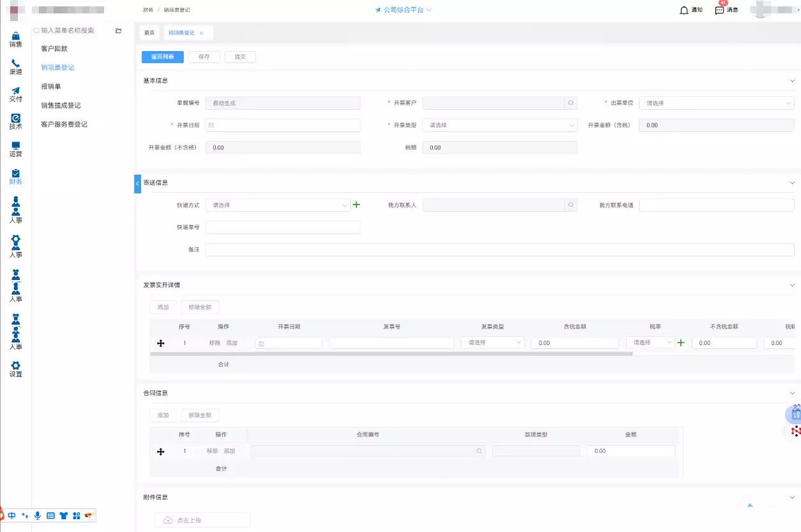Open the 交付 paper-plane icon module

tap(15, 94)
